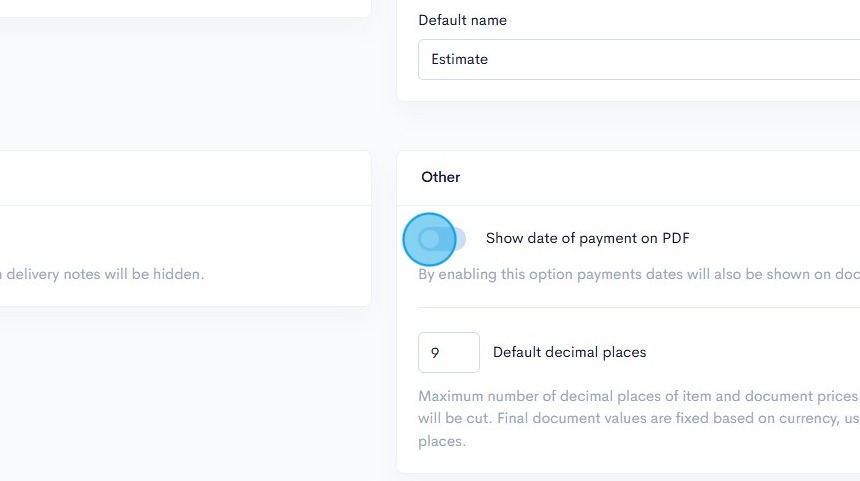This screenshot has height=481, width=860.
Task: Focus the Default decimal places number box
Action: 449,352
